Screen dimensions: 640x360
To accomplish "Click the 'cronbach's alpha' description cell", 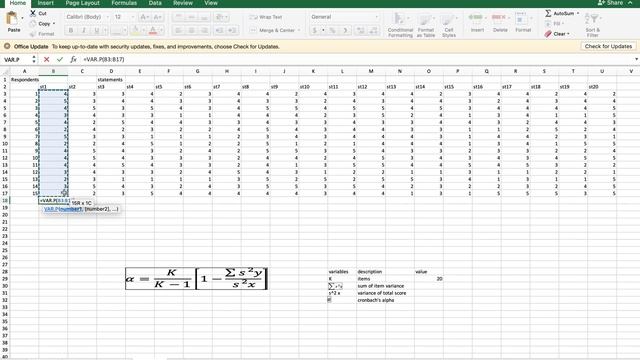I will (x=376, y=300).
